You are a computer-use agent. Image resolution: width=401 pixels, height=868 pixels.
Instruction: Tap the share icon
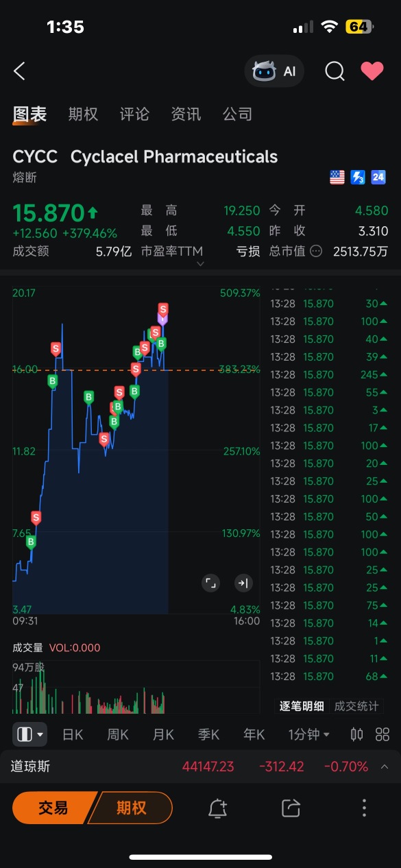(291, 808)
